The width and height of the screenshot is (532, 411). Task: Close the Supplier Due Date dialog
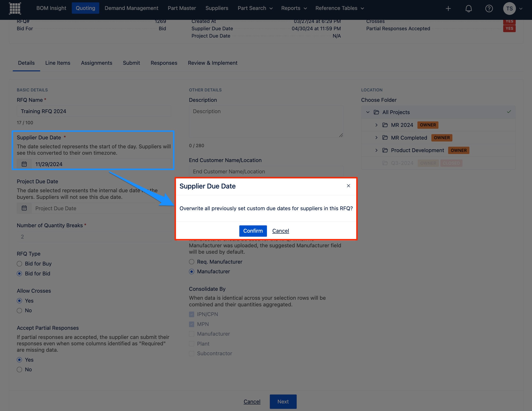click(x=348, y=186)
